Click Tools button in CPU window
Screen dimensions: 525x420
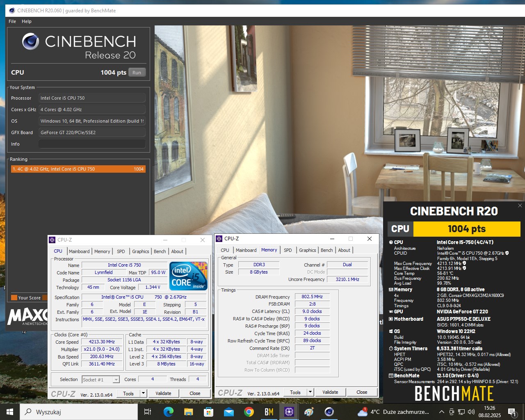point(128,393)
